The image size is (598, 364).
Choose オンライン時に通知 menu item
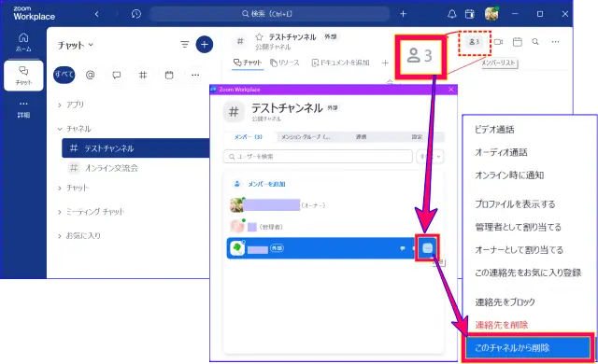coord(509,175)
